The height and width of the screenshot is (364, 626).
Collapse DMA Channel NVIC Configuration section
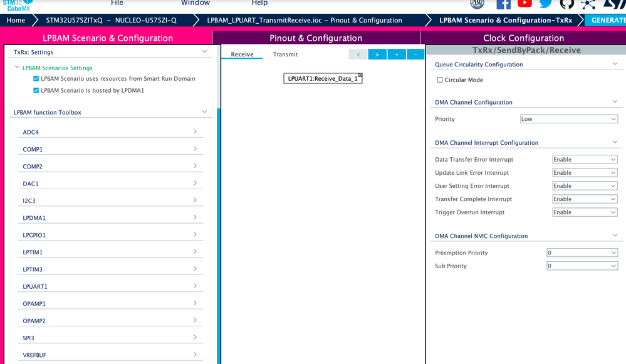(x=615, y=236)
